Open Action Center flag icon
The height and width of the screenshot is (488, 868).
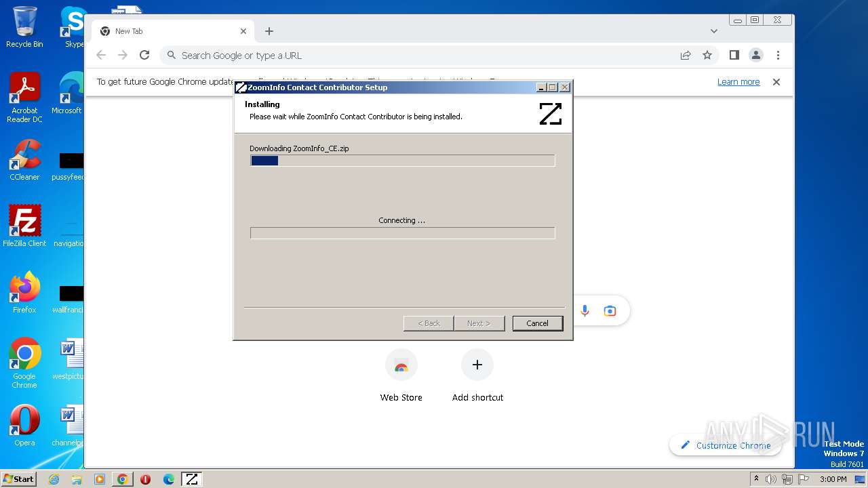click(x=802, y=479)
